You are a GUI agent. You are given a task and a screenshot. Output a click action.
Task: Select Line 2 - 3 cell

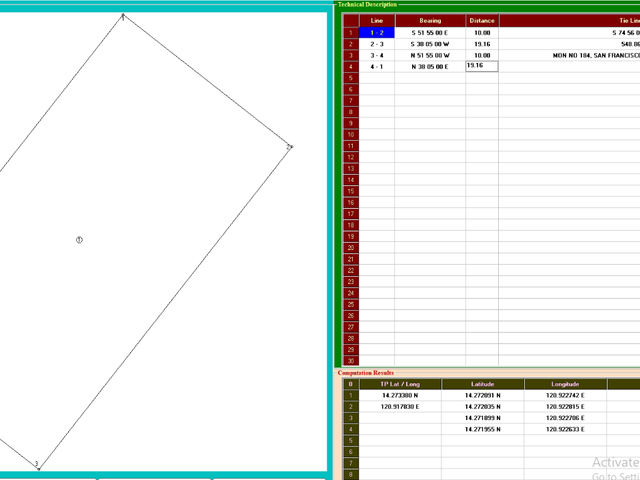click(377, 44)
